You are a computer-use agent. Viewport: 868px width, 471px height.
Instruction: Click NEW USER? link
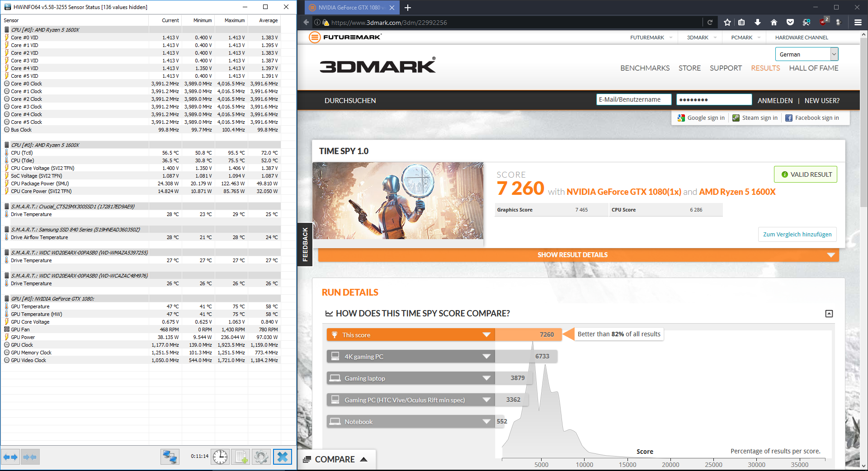pos(822,101)
